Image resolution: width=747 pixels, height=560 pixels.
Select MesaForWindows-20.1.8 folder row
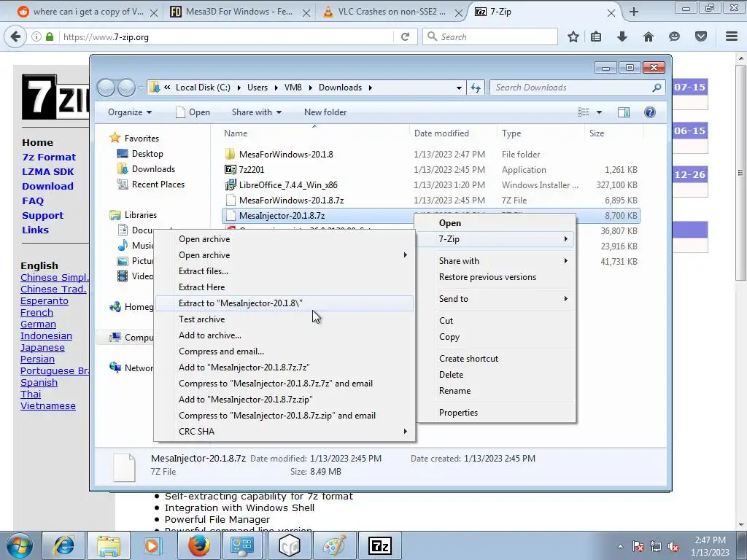430,155
